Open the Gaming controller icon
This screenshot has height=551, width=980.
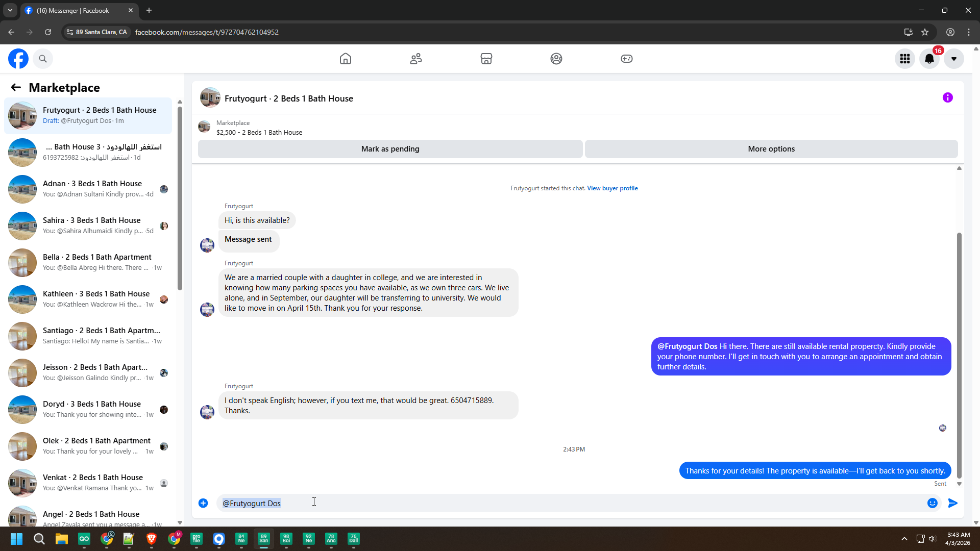pos(627,59)
